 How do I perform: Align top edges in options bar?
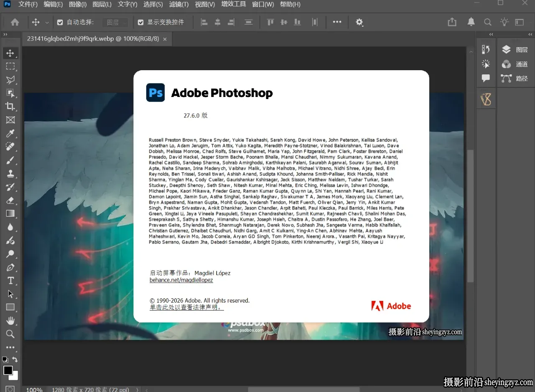click(270, 22)
